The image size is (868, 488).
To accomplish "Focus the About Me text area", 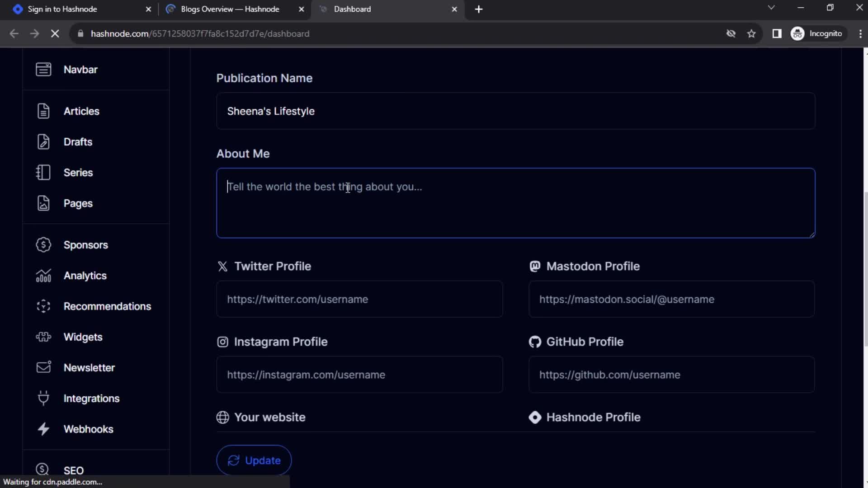I will click(515, 203).
